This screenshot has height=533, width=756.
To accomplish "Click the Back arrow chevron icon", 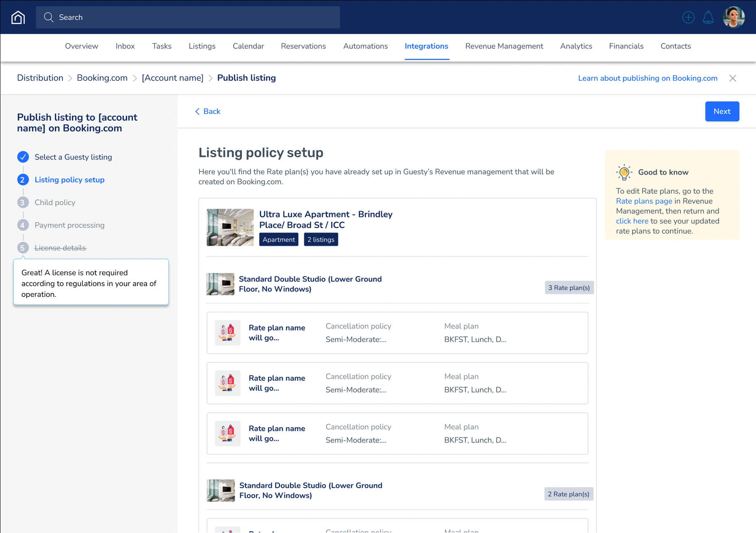I will (x=197, y=111).
